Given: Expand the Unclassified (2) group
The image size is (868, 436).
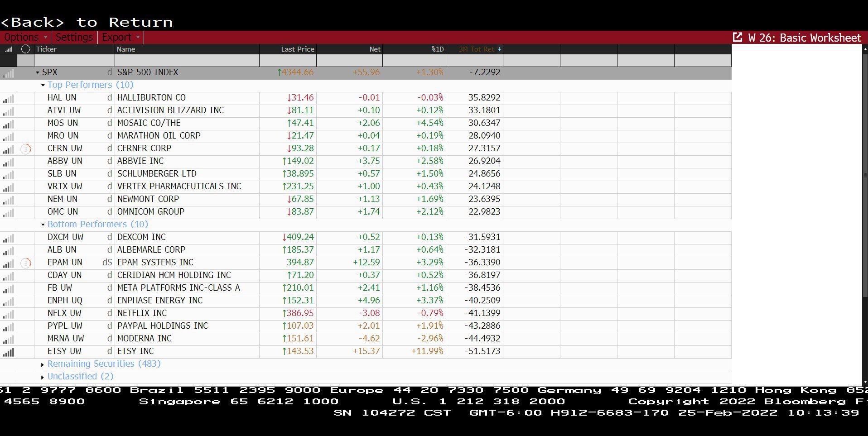Looking at the screenshot, I should click(43, 377).
